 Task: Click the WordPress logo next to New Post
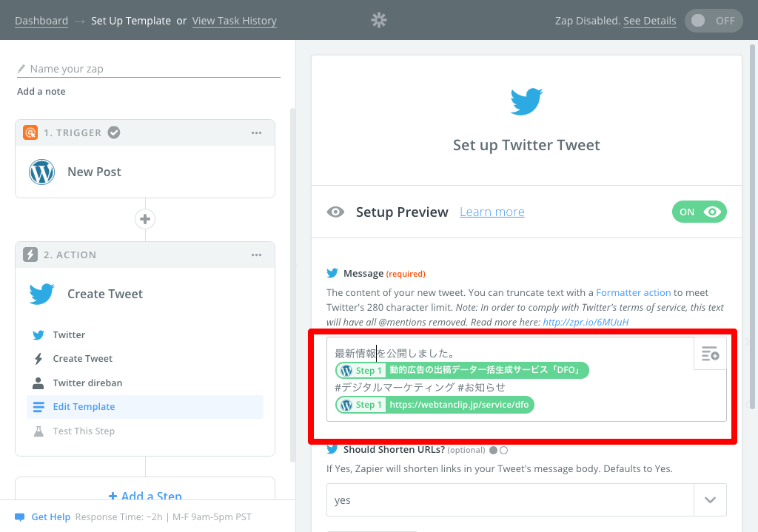tap(41, 172)
